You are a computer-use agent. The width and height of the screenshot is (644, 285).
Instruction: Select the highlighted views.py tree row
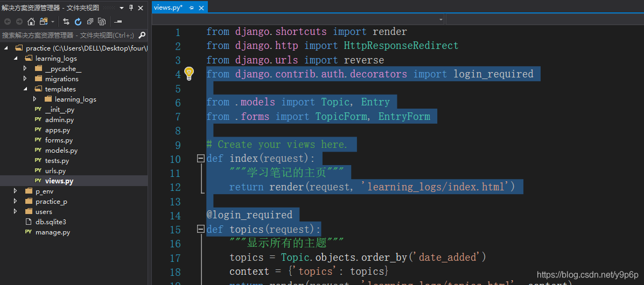(74, 181)
